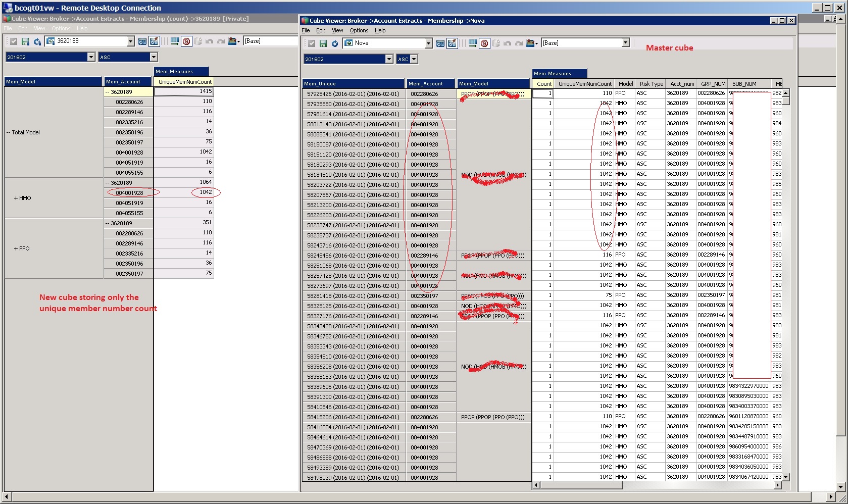Screen dimensions: 848x504
Task: Select account 004051919 under Total Model
Action: point(129,163)
